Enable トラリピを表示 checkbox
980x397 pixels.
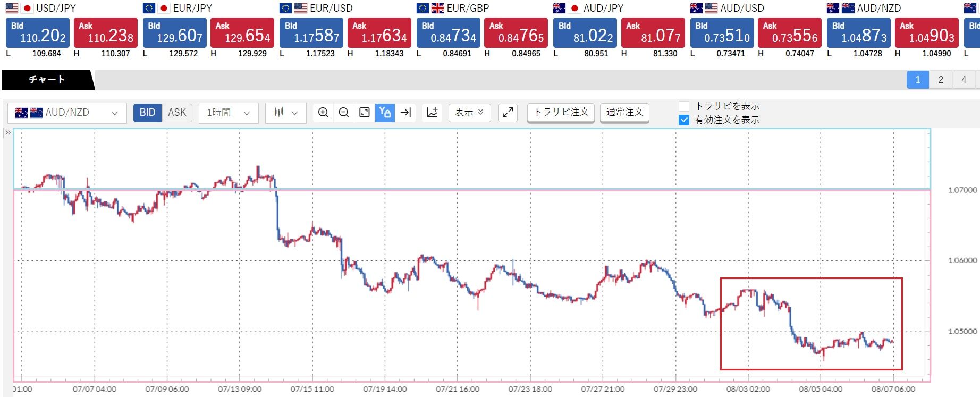pos(684,106)
